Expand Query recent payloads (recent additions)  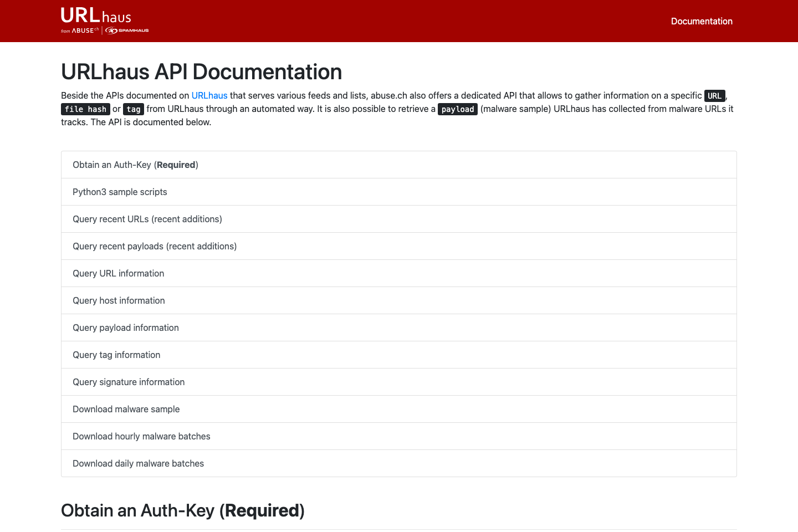tap(155, 246)
